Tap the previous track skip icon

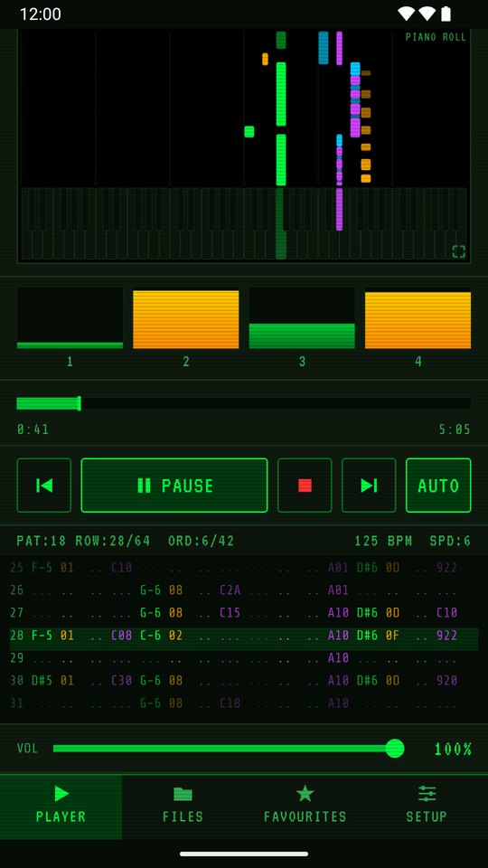tap(43, 486)
